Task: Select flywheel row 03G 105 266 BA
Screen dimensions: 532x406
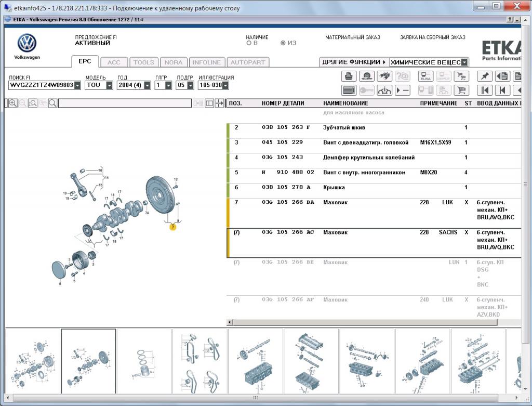Action: coord(374,213)
